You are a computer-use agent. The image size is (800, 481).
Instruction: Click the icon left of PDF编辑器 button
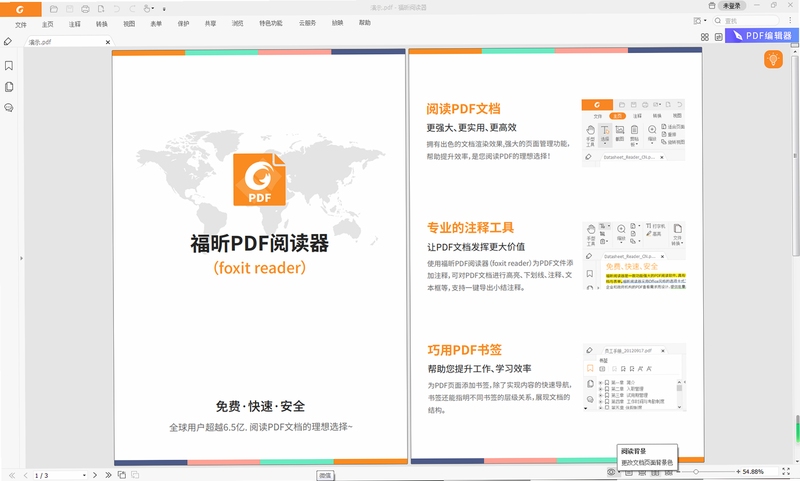718,37
